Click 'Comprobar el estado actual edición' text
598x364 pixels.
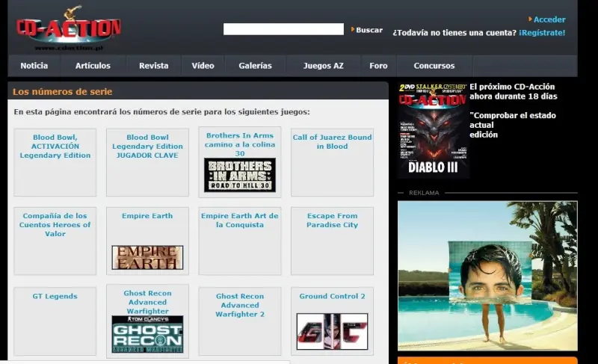pyautogui.click(x=513, y=125)
